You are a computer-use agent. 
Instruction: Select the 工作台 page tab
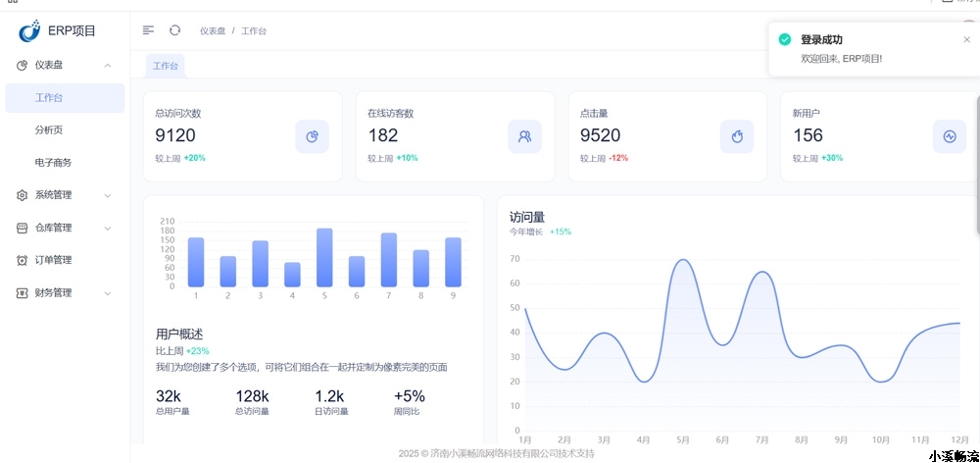(x=165, y=66)
